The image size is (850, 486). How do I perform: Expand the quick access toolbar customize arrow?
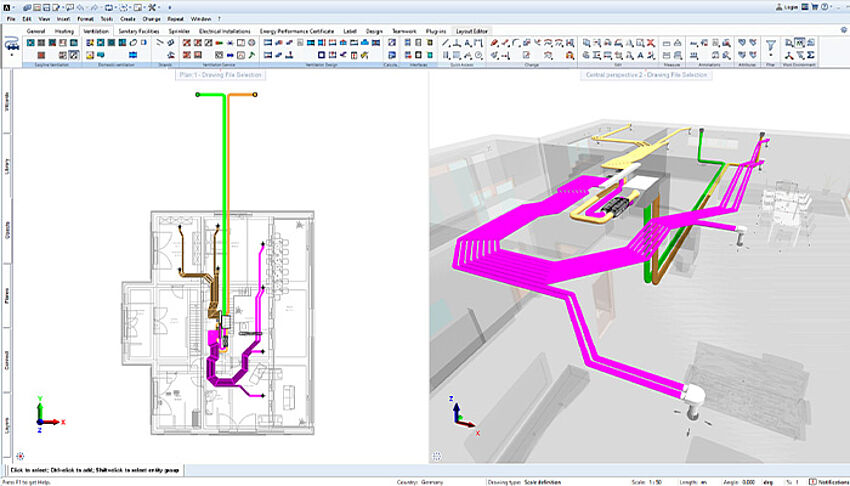(170, 7)
